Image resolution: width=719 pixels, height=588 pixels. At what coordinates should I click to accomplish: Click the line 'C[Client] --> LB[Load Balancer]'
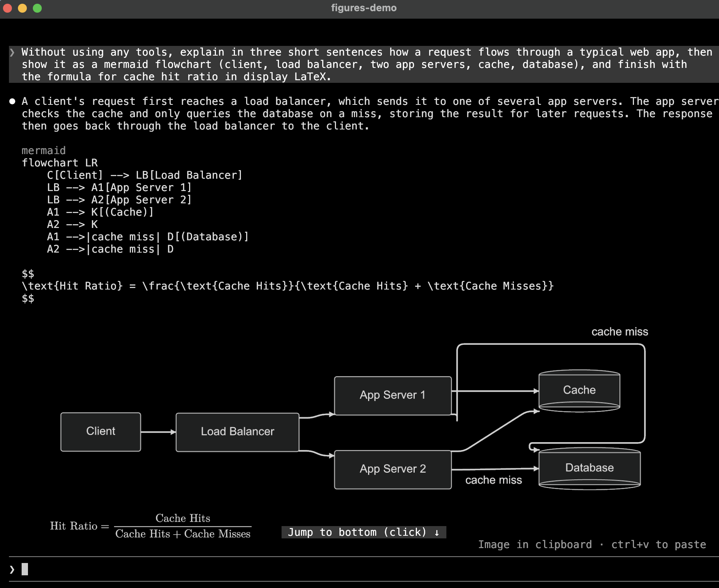point(145,175)
